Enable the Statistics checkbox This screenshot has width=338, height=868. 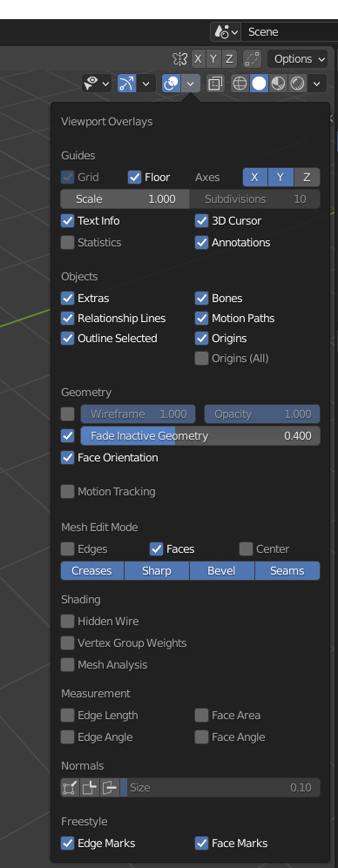[68, 242]
